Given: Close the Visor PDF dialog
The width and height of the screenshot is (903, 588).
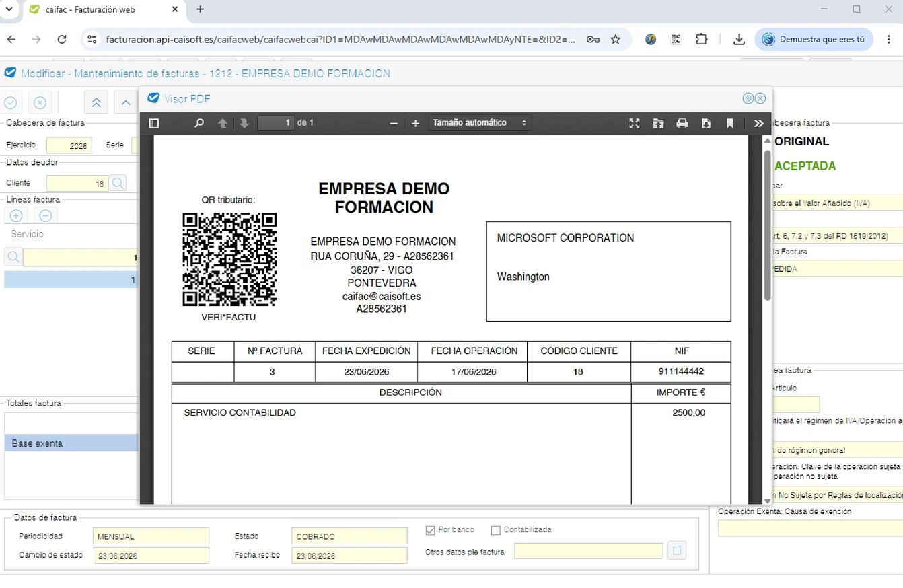Looking at the screenshot, I should (760, 99).
